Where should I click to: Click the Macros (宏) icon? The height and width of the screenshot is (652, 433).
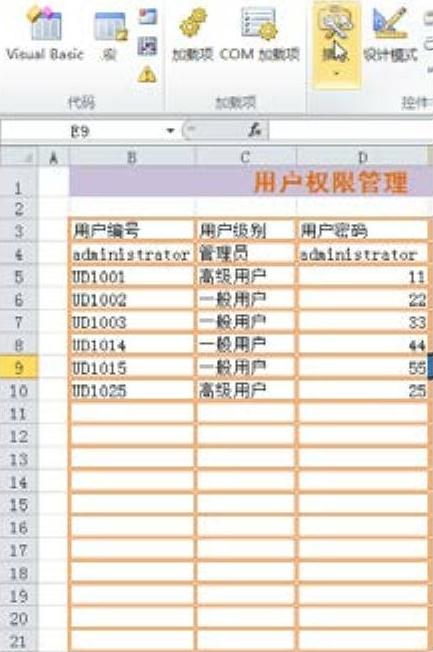click(x=110, y=34)
